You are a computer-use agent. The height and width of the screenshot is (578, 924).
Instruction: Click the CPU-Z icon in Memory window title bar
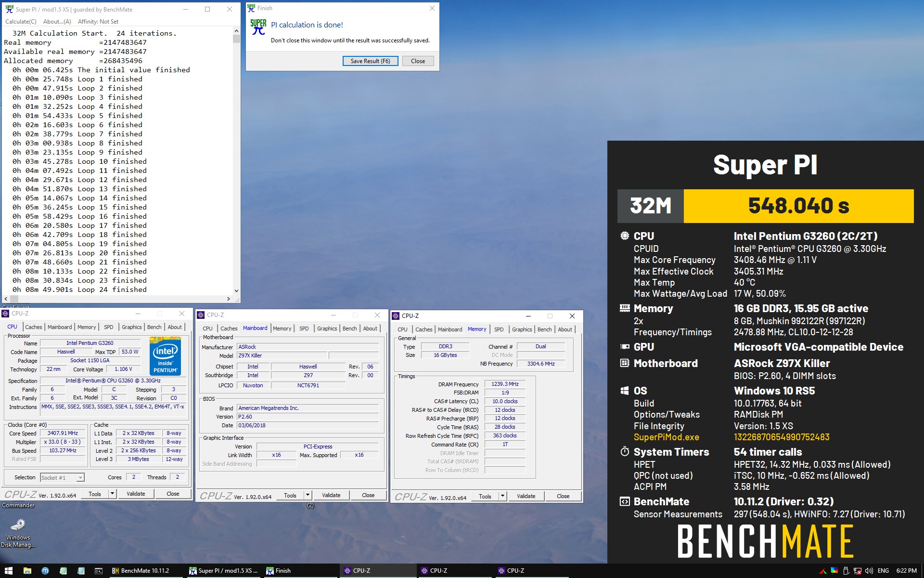(396, 316)
